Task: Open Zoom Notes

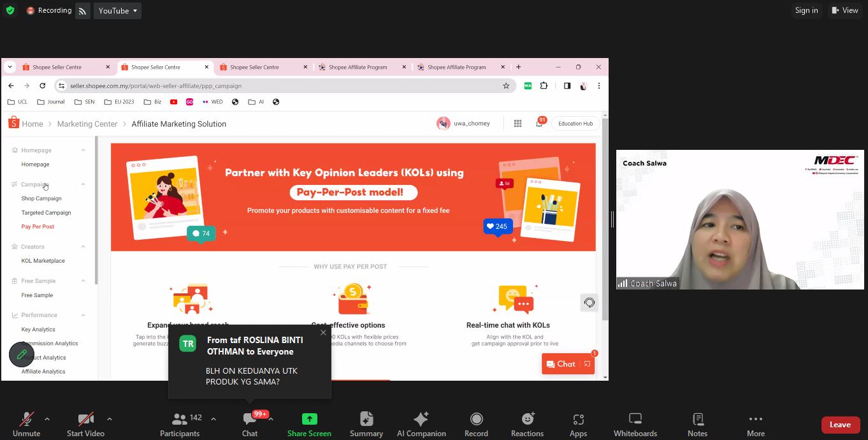Action: click(697, 424)
